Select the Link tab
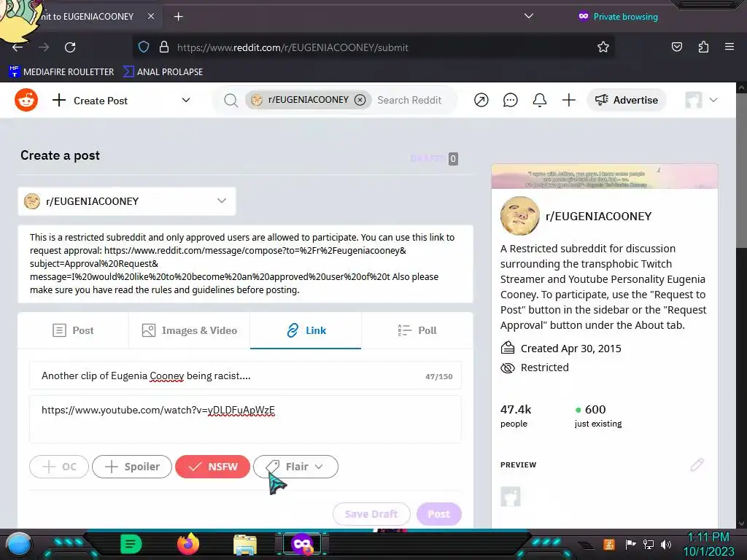This screenshot has height=560, width=747. (306, 330)
